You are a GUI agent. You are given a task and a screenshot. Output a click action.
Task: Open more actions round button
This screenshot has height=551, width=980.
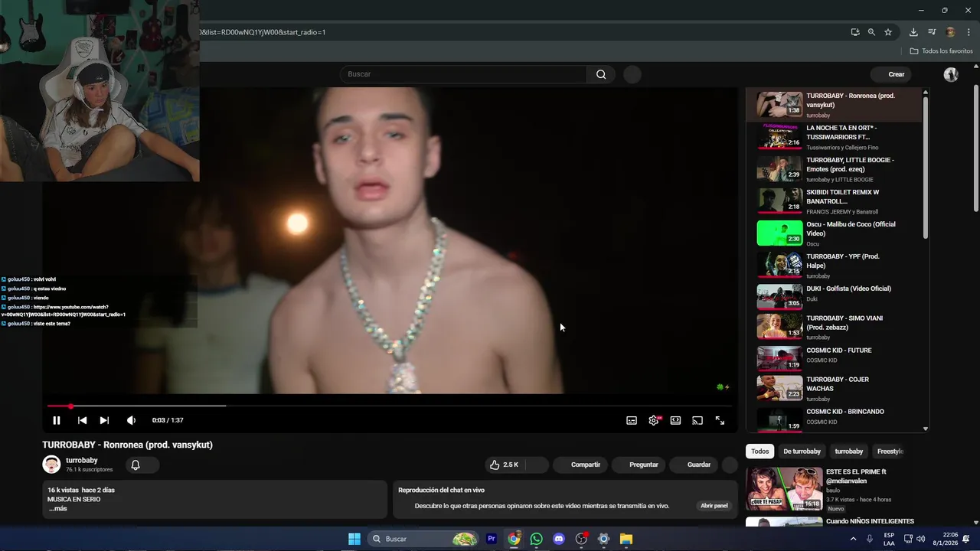coord(730,465)
